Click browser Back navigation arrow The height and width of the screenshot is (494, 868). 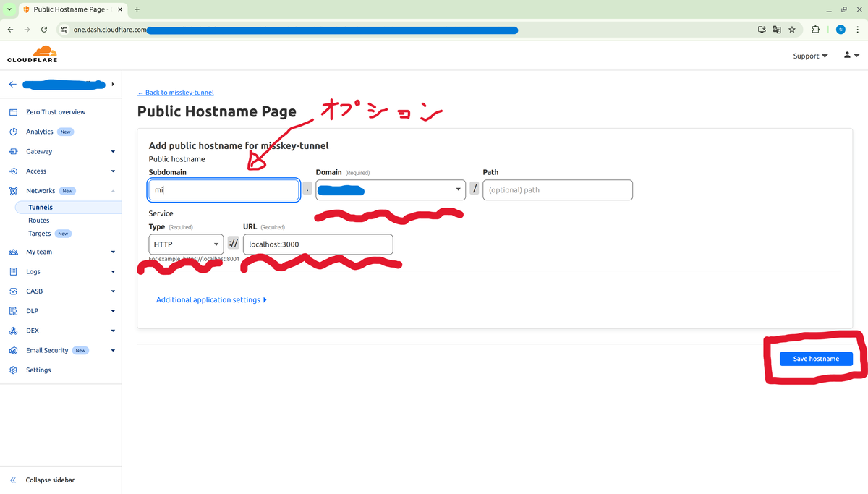pos(10,30)
